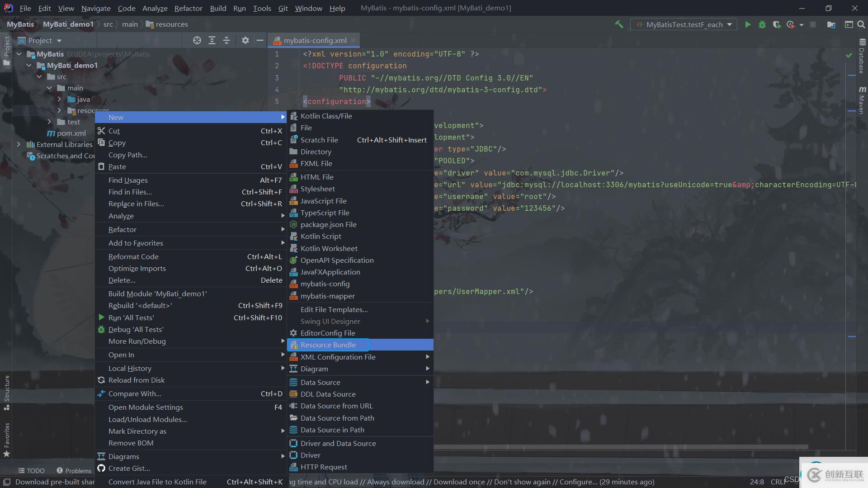The width and height of the screenshot is (868, 488).
Task: Open the TODO tool window
Action: (31, 470)
